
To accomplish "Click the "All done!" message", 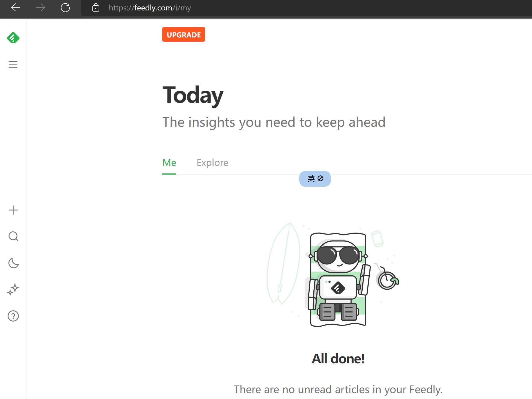I will click(x=338, y=359).
